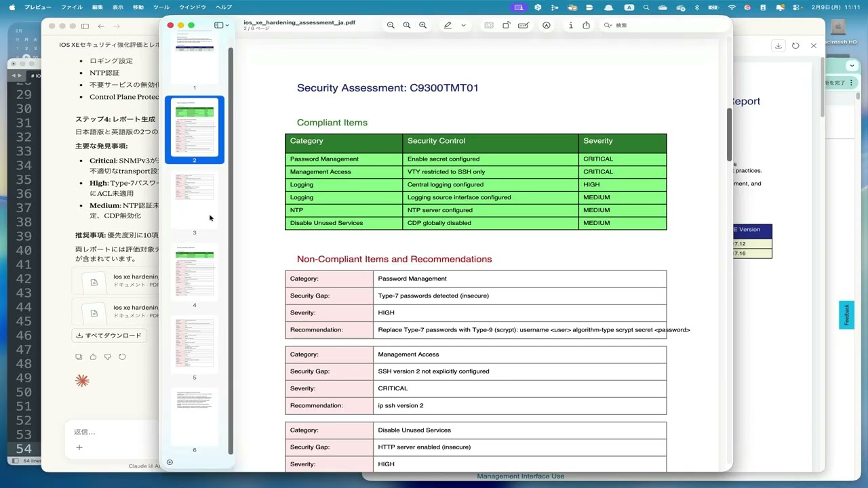Reload icon in right background window

point(795,45)
